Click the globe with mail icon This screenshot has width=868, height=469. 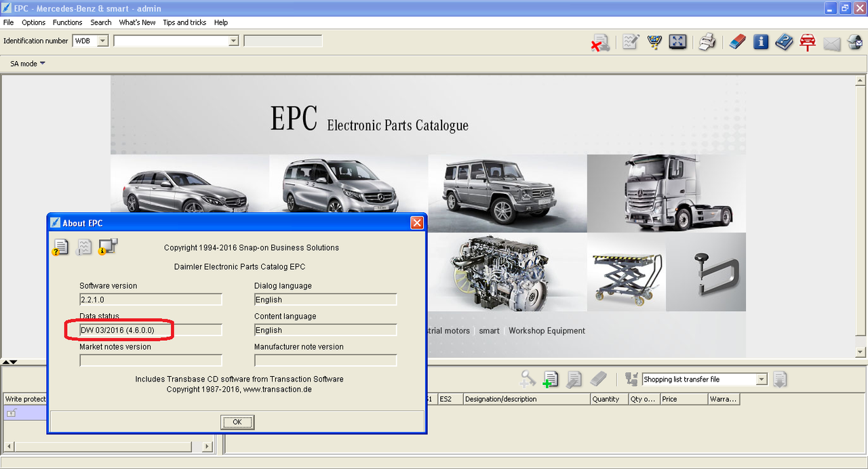[x=854, y=43]
